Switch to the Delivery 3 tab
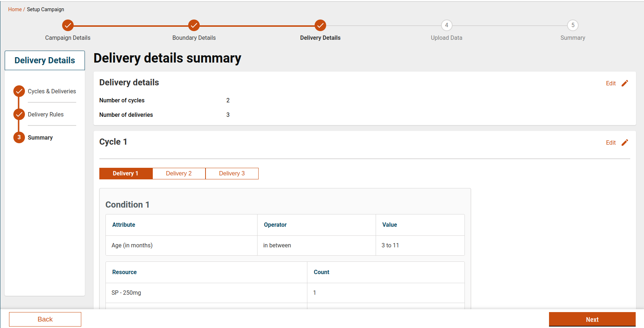644x328 pixels. [x=232, y=174]
